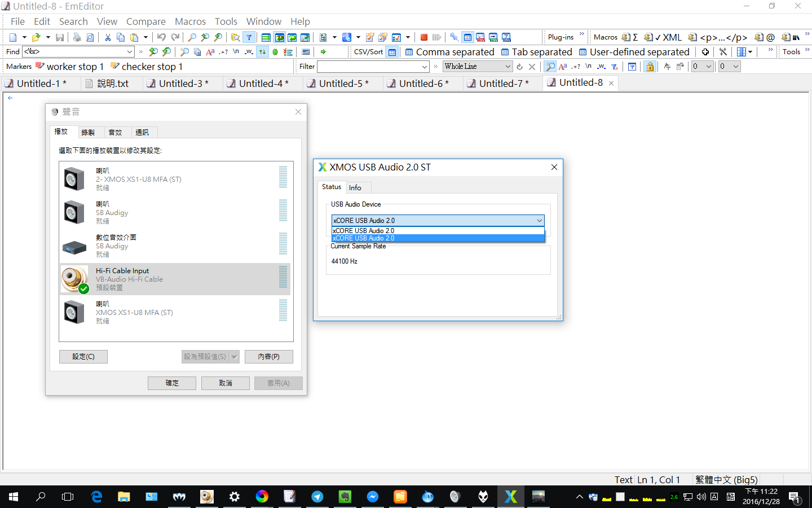Screen dimensions: 812x508
Task: Click the red Stop macro icon
Action: click(x=424, y=37)
